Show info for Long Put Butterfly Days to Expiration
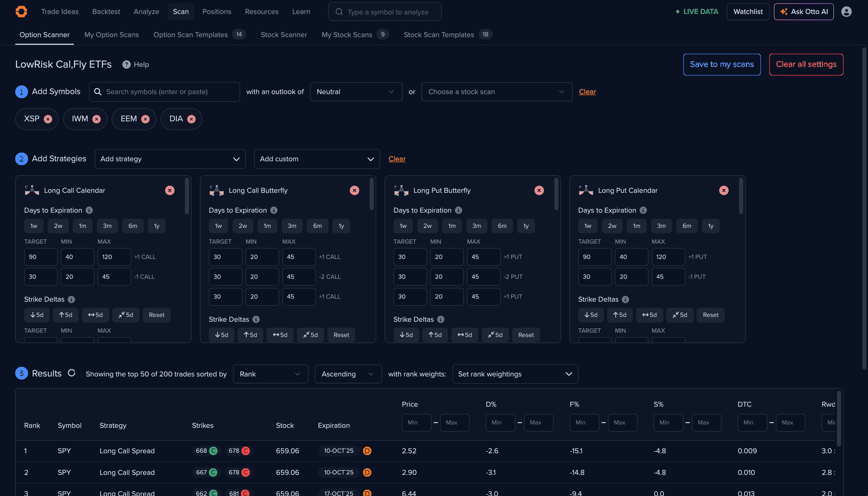Viewport: 868px width, 496px height. coord(458,210)
